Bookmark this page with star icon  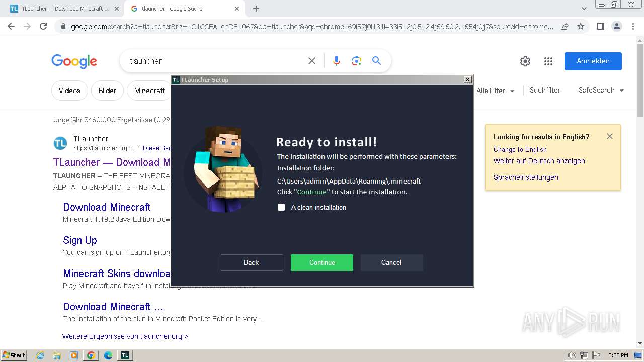click(581, 26)
